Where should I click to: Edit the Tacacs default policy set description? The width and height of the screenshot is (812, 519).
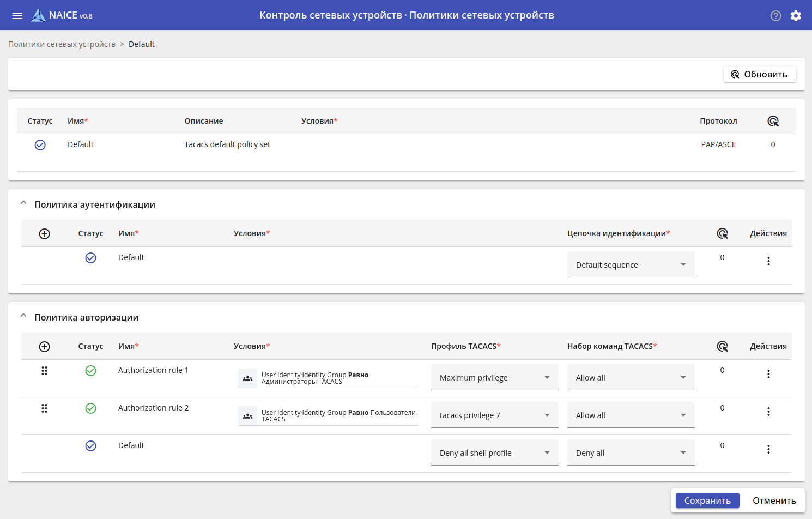(227, 144)
